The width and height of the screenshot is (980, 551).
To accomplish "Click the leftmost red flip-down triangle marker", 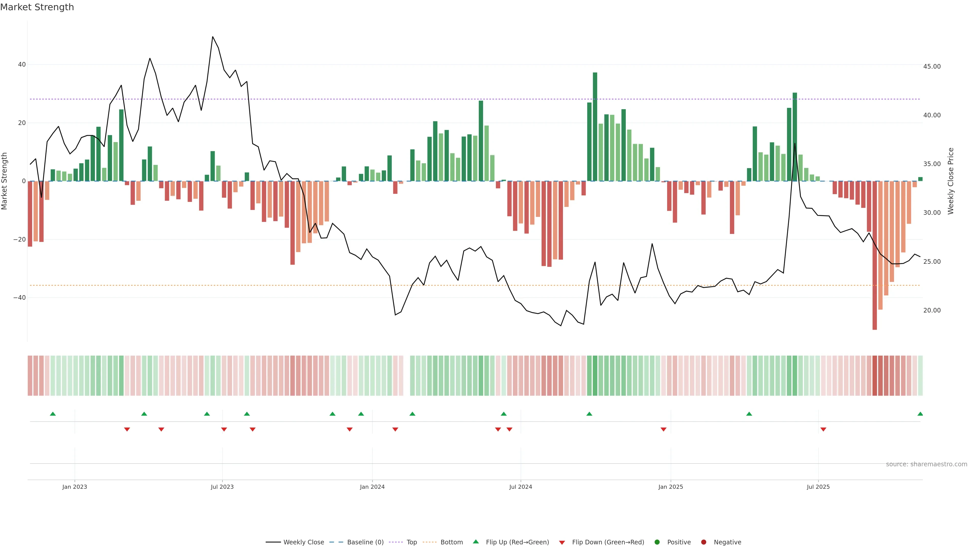I will 127,429.
